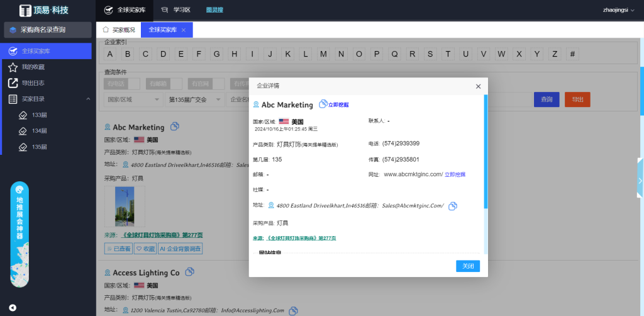Viewport: 644px width, 316px height.
Task: Click the dialog's vertical scrollbar
Action: 485,151
